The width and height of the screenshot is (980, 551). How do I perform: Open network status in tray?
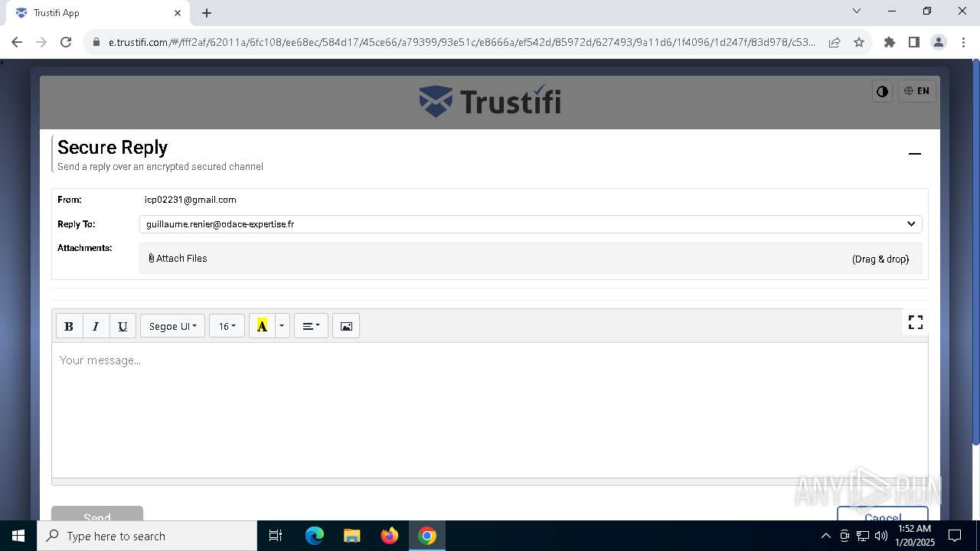pyautogui.click(x=863, y=536)
